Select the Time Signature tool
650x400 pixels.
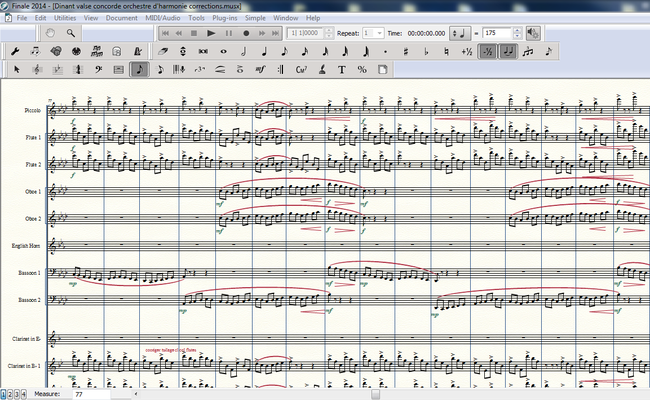[x=78, y=69]
